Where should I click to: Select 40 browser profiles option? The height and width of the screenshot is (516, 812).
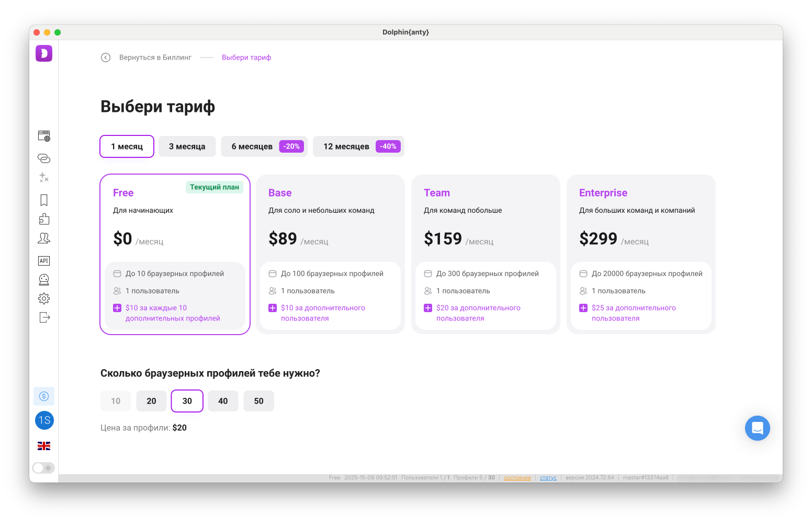223,401
